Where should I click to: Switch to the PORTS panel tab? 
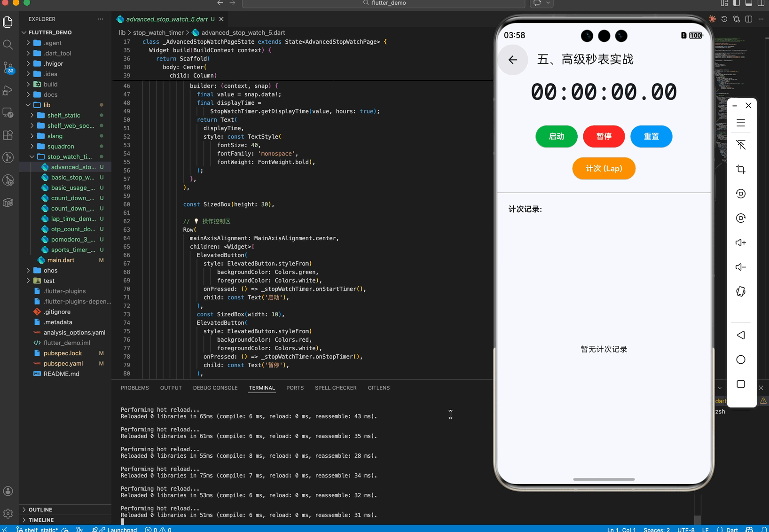tap(295, 388)
